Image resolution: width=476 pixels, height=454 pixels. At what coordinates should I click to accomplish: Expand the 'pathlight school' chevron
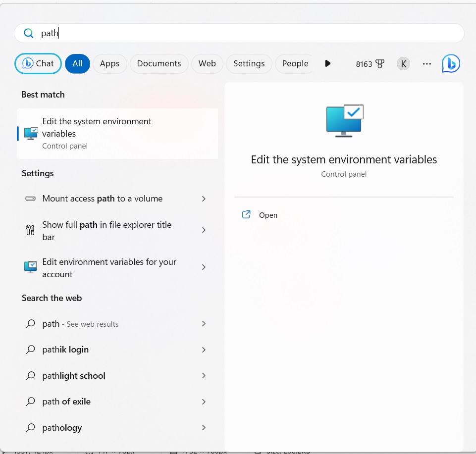coord(204,376)
